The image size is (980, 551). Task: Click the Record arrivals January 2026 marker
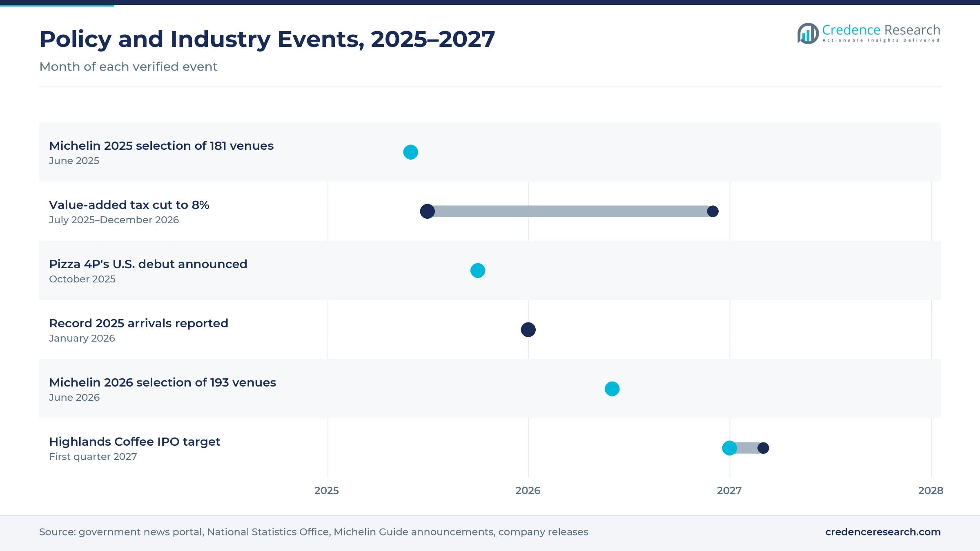pyautogui.click(x=528, y=330)
